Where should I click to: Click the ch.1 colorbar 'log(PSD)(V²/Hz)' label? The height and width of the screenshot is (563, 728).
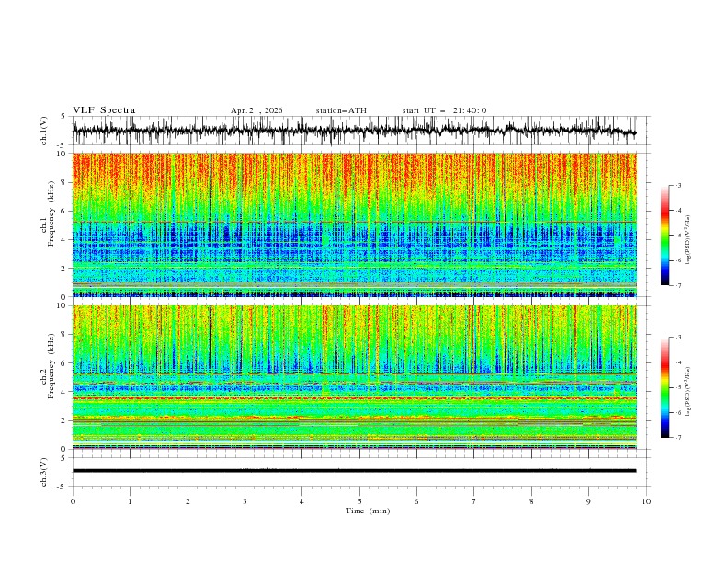[688, 240]
